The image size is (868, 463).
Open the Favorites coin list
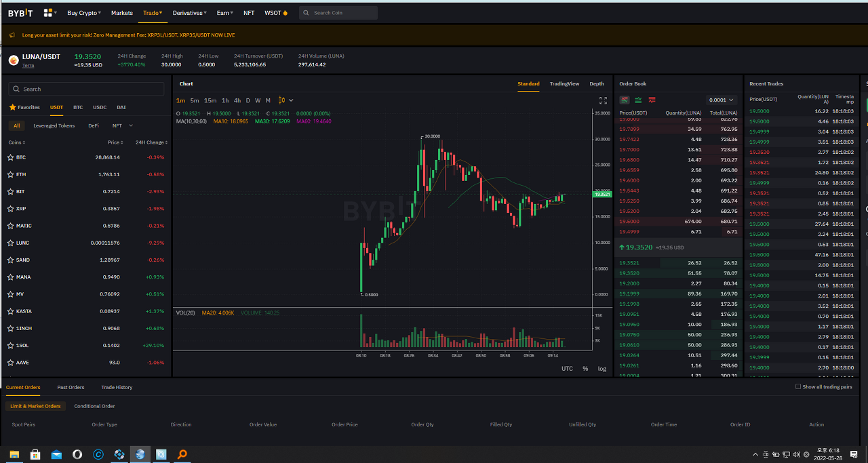(x=24, y=107)
